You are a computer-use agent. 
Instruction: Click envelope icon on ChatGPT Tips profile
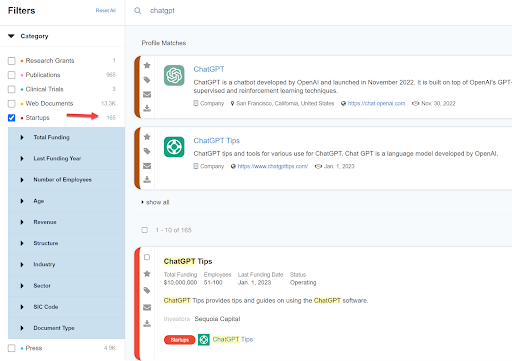pos(147,166)
